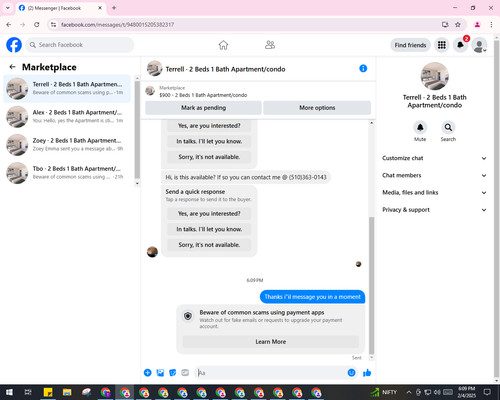Attach a photo using image icon

(160, 373)
